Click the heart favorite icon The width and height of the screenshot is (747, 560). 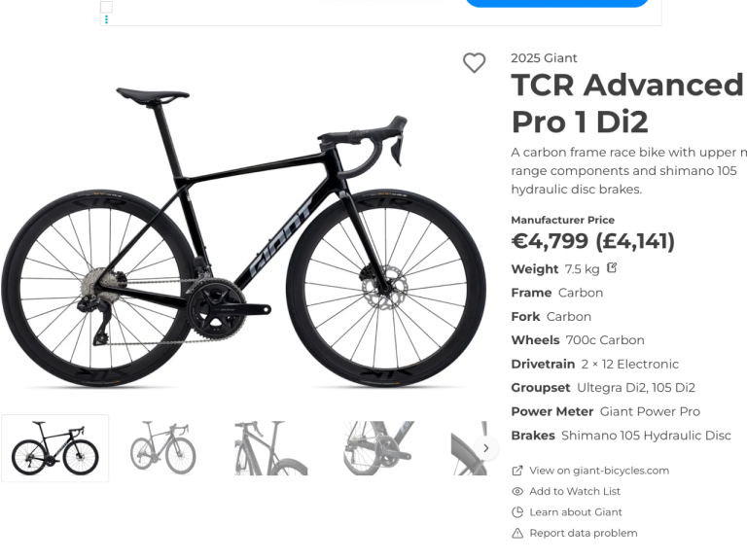pyautogui.click(x=474, y=63)
